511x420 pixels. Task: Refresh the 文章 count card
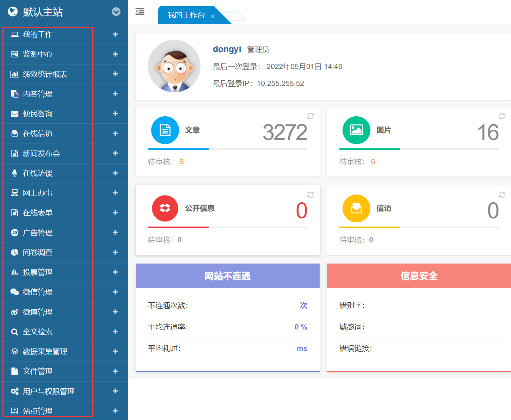tap(310, 116)
